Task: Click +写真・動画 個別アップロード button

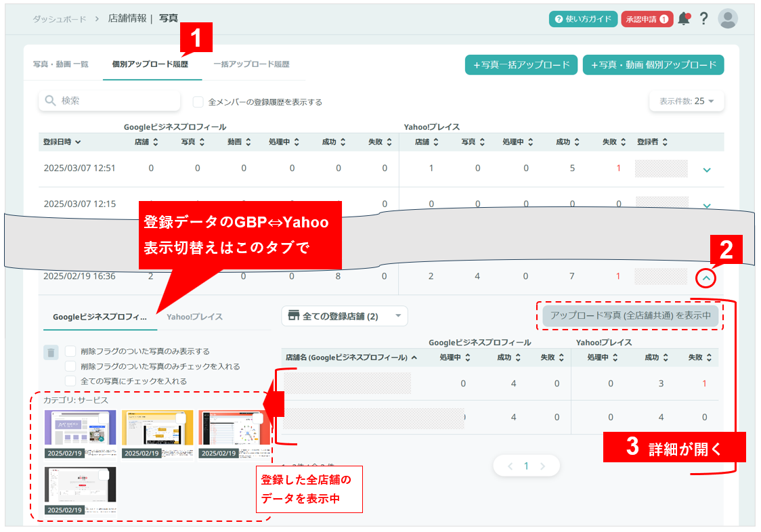Action: tap(653, 65)
